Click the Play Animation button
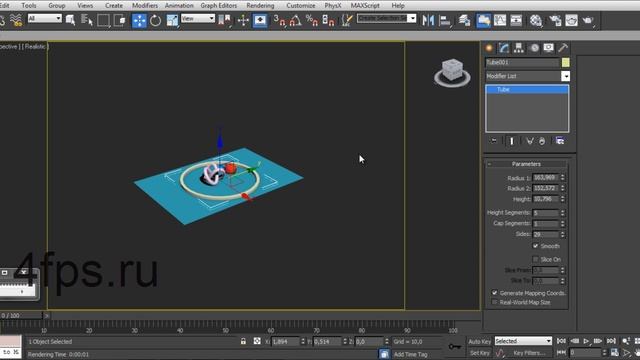This screenshot has width=640, height=360. pos(586,341)
